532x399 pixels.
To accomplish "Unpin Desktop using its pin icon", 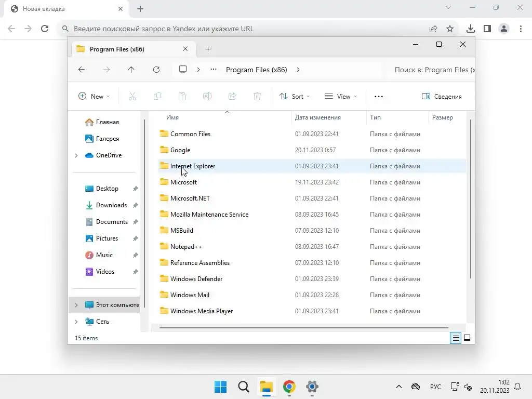I will coord(136,189).
